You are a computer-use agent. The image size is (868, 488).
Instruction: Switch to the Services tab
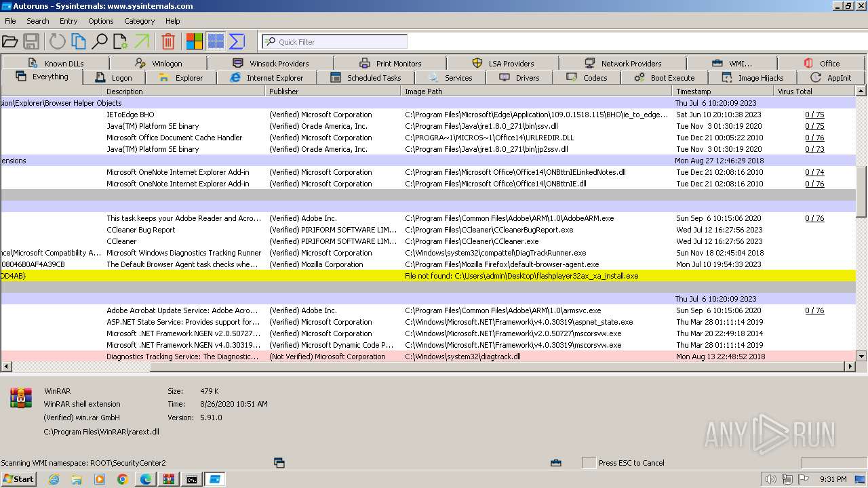(x=450, y=77)
